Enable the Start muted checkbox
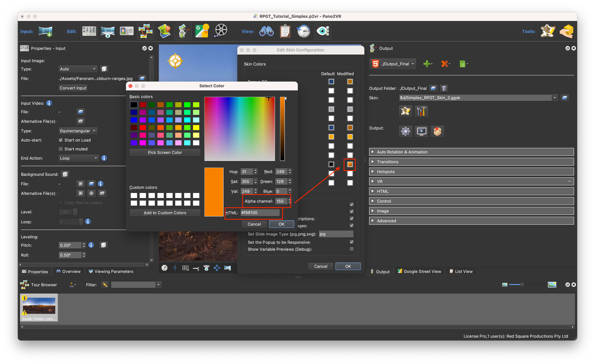Screen dimensions: 595x364 61,149
